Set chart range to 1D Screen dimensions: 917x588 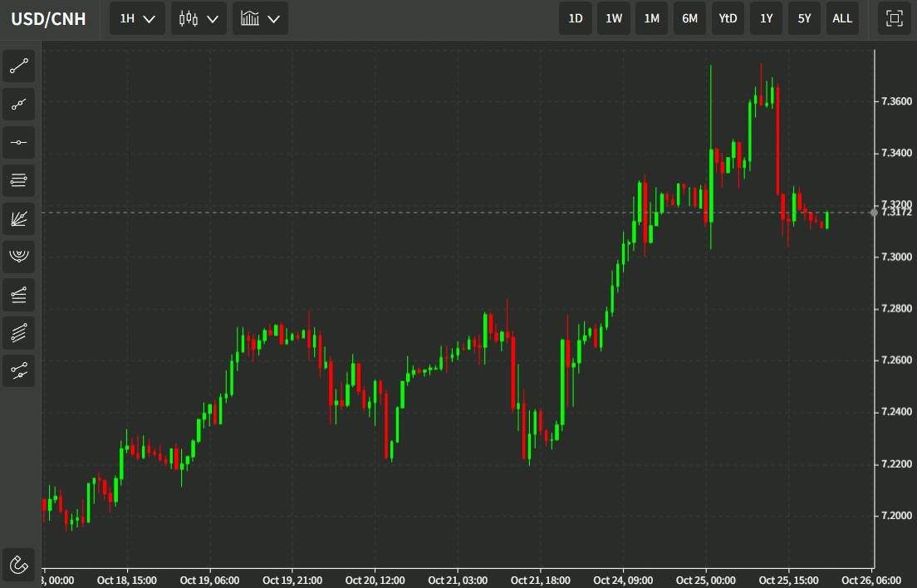point(576,19)
